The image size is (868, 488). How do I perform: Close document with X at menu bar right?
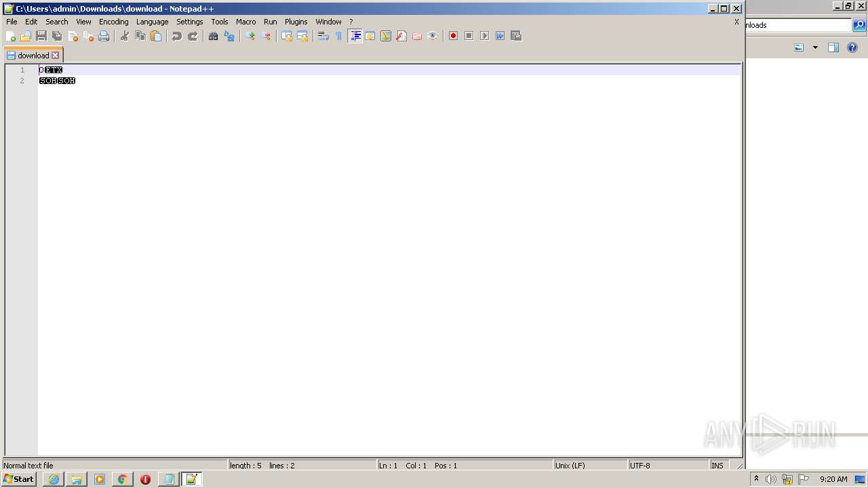click(736, 22)
